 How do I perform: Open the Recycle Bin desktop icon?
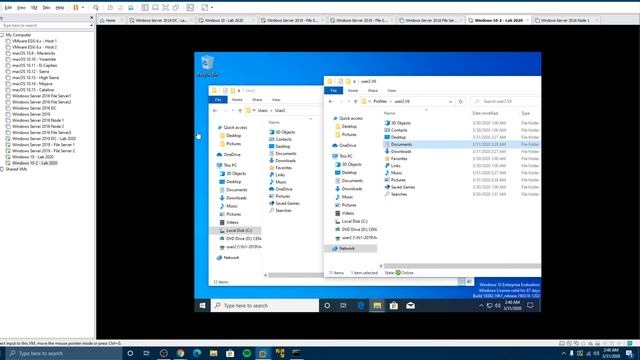(207, 66)
